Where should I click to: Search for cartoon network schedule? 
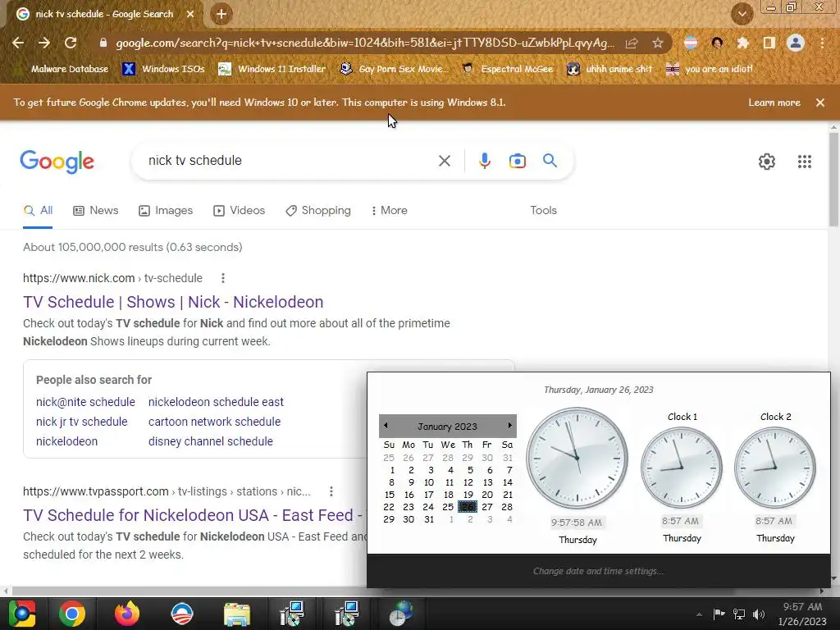coord(214,422)
